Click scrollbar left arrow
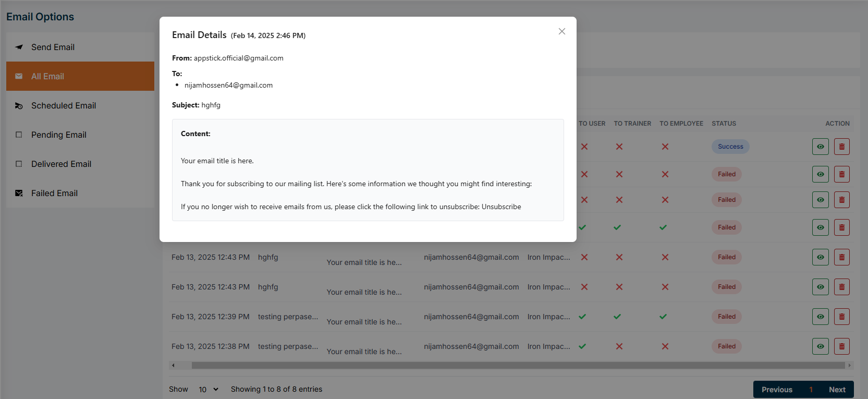This screenshot has height=399, width=868. pyautogui.click(x=173, y=366)
